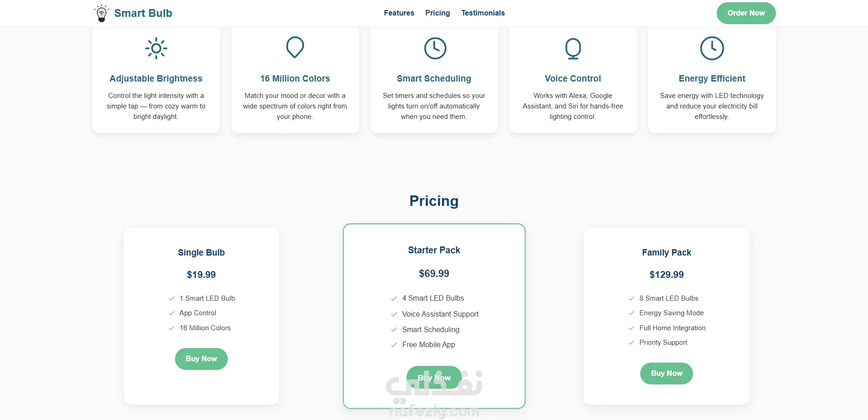Click the checkmark beside Energy Saving Mode
This screenshot has width=868, height=420.
click(x=632, y=313)
